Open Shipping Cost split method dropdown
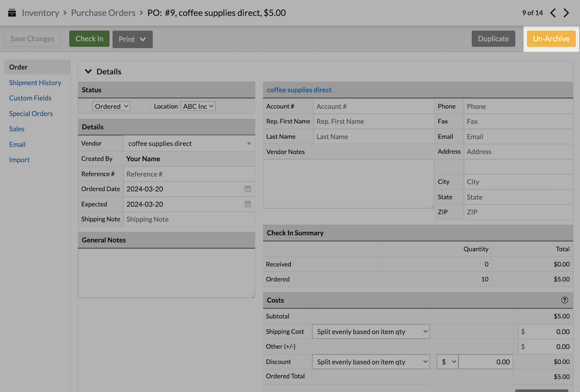Viewport: 580px width, 392px height. click(371, 332)
